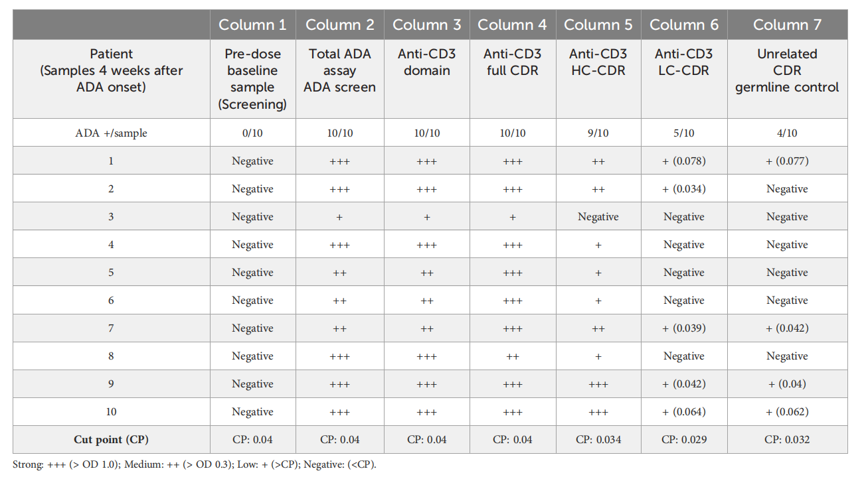The width and height of the screenshot is (868, 477).
Task: Select the Total ADA assay subheader
Action: click(x=339, y=70)
